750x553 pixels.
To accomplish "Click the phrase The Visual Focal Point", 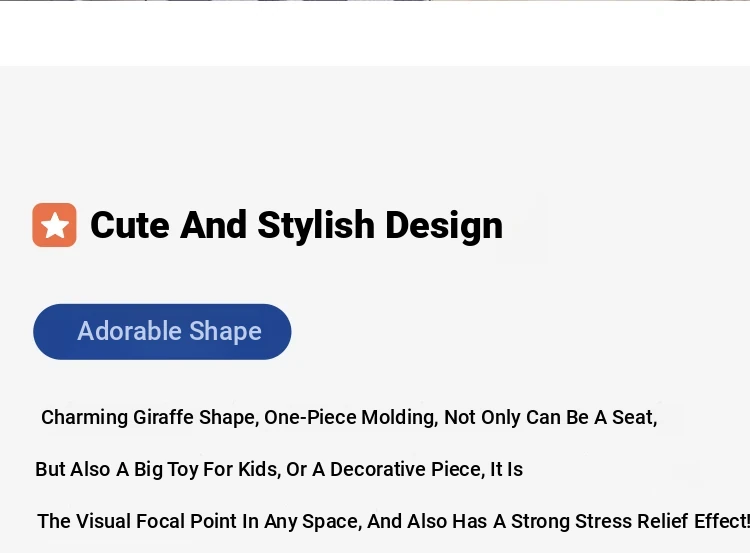I will [x=138, y=521].
